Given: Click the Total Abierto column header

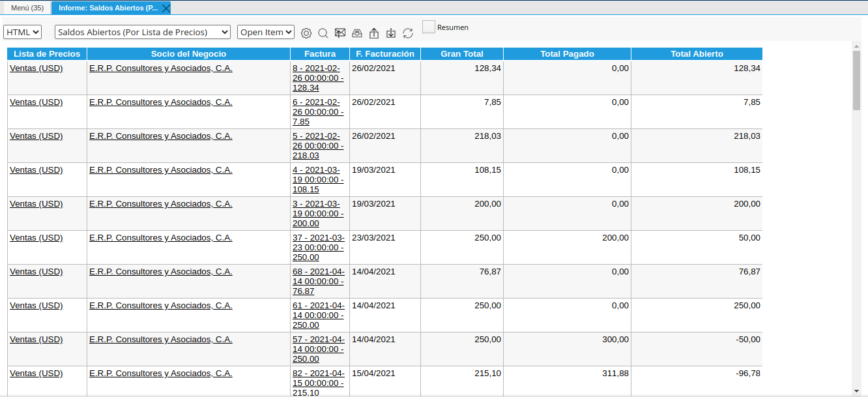Looking at the screenshot, I should (x=697, y=54).
